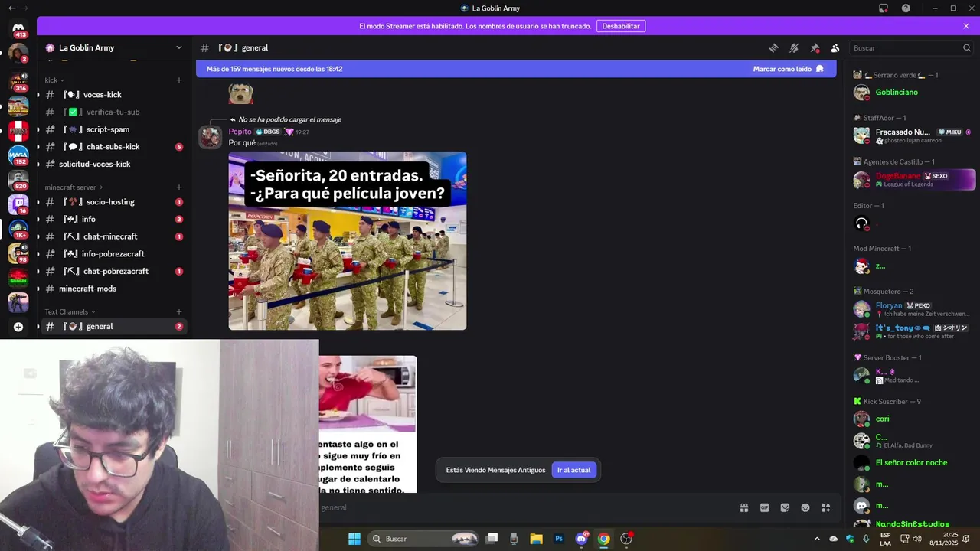Click Ir al actual button
The height and width of the screenshot is (551, 980).
[573, 470]
